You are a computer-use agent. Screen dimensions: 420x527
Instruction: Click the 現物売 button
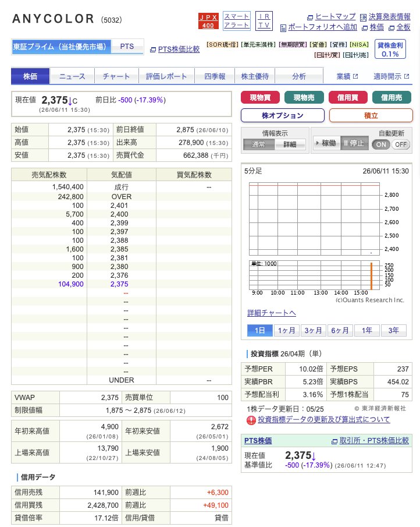304,97
